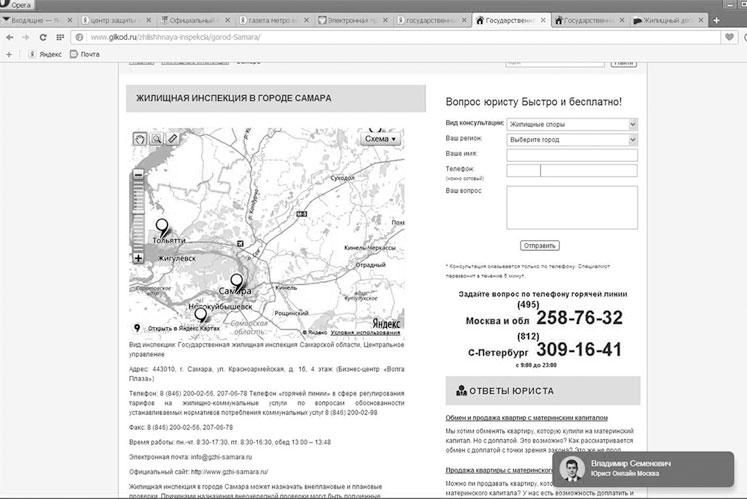Close the газета метро tab
Screen dimensions: 747x499
point(306,20)
